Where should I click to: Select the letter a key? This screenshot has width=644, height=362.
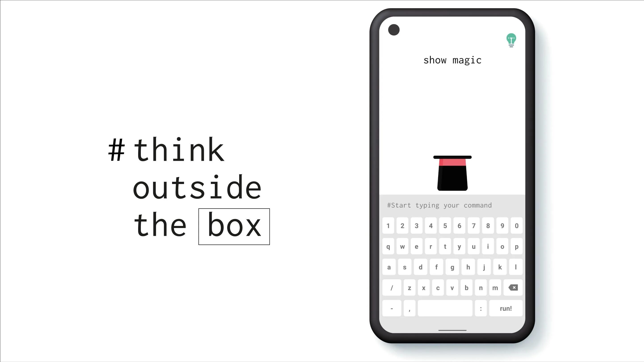point(389,267)
